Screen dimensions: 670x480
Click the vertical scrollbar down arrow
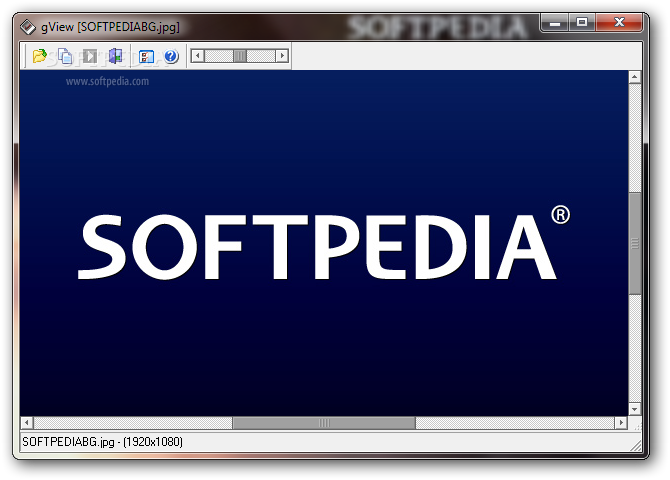(635, 409)
